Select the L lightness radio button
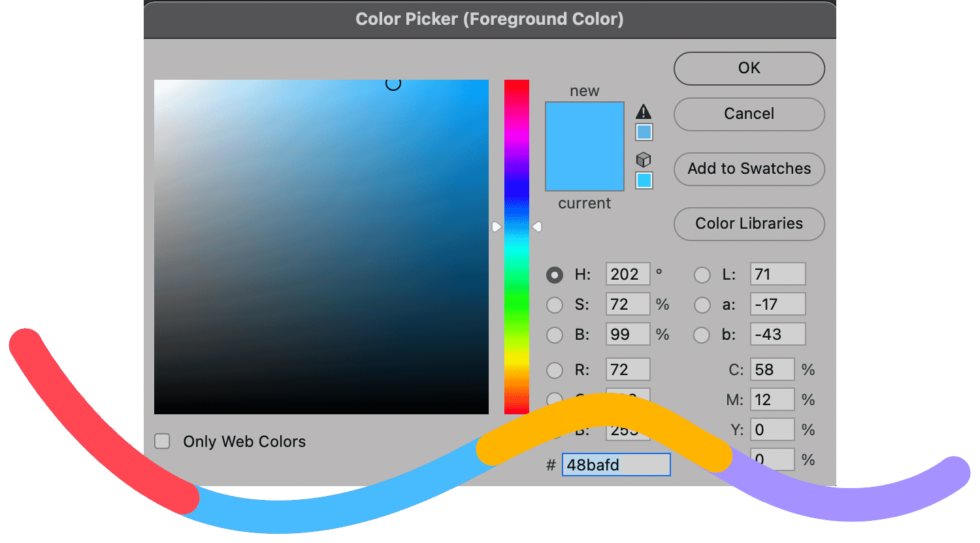Image resolution: width=980 pixels, height=543 pixels. (702, 275)
